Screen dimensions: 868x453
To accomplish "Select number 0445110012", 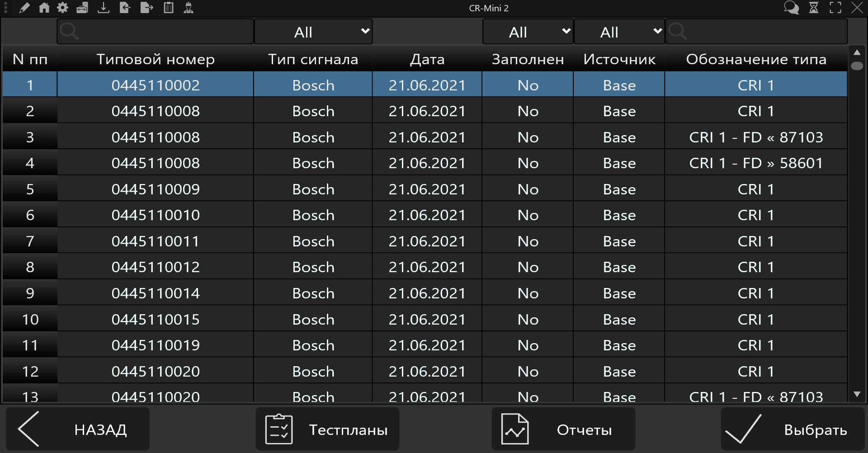I will tap(155, 267).
